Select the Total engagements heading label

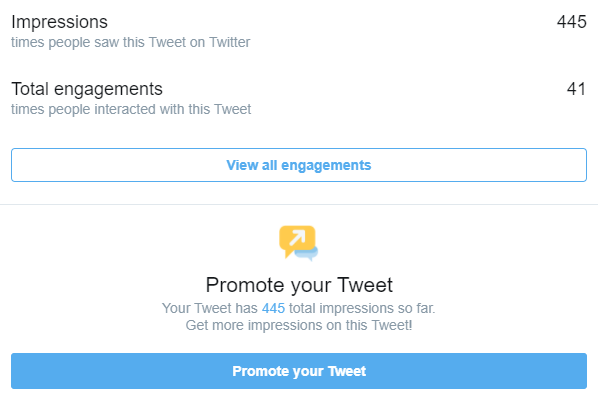[87, 89]
